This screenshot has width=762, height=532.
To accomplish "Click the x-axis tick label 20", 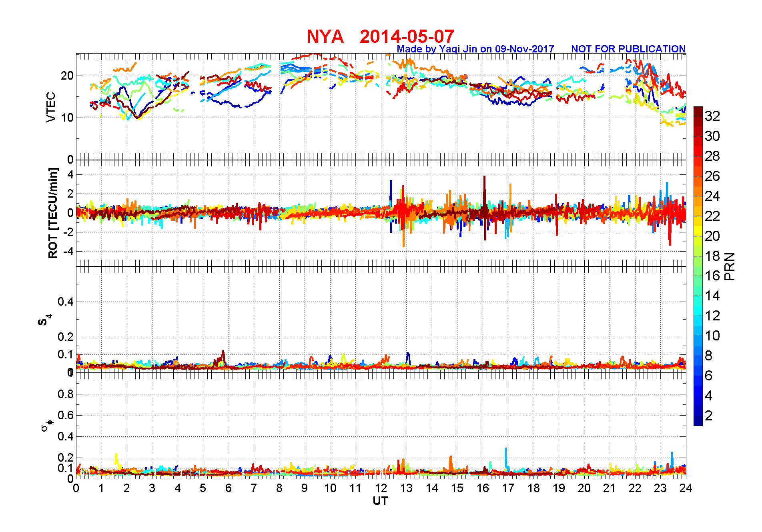I will tap(584, 488).
